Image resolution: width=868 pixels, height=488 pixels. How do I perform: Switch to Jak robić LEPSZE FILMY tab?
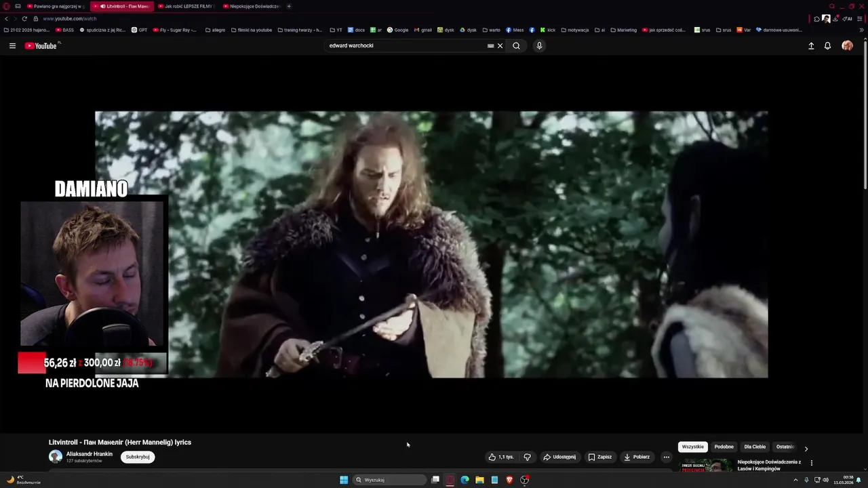pyautogui.click(x=186, y=6)
